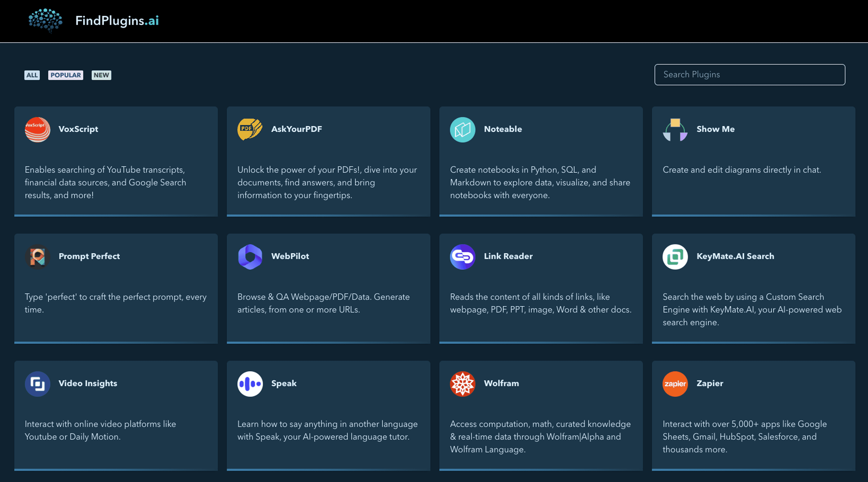Click description 'Search the web by using a Custom Search'
The height and width of the screenshot is (482, 868).
752,310
